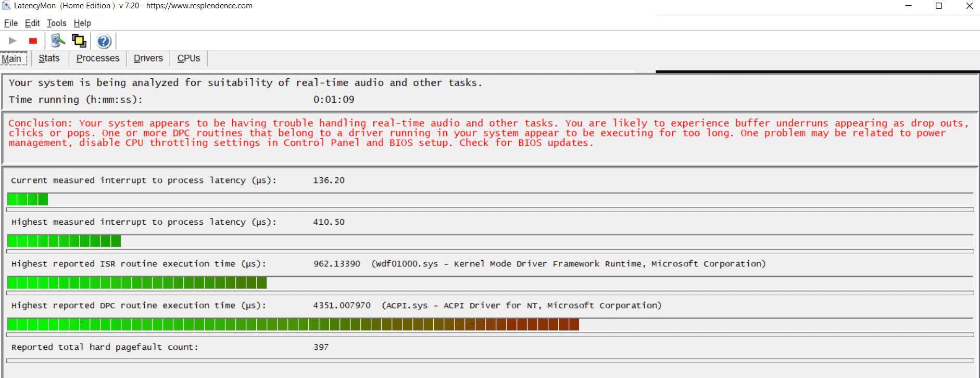
Task: Click the yellow overlapping-windows toolbar icon
Action: tap(79, 41)
